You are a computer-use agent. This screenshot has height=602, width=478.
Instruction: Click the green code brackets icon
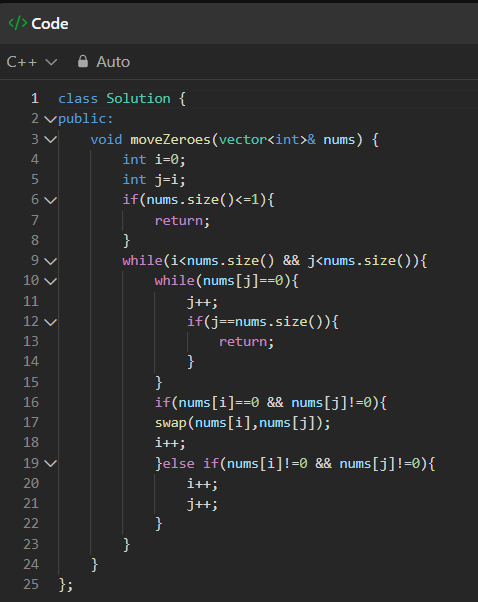coord(18,23)
